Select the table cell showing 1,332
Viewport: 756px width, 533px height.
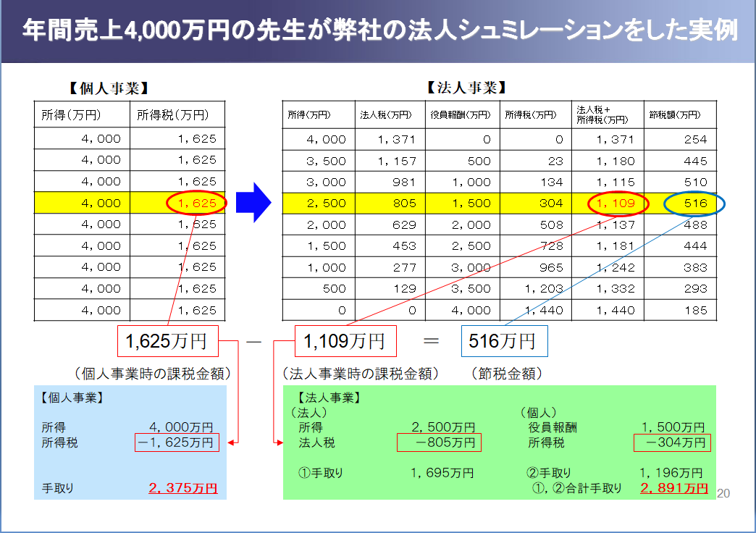click(x=608, y=288)
